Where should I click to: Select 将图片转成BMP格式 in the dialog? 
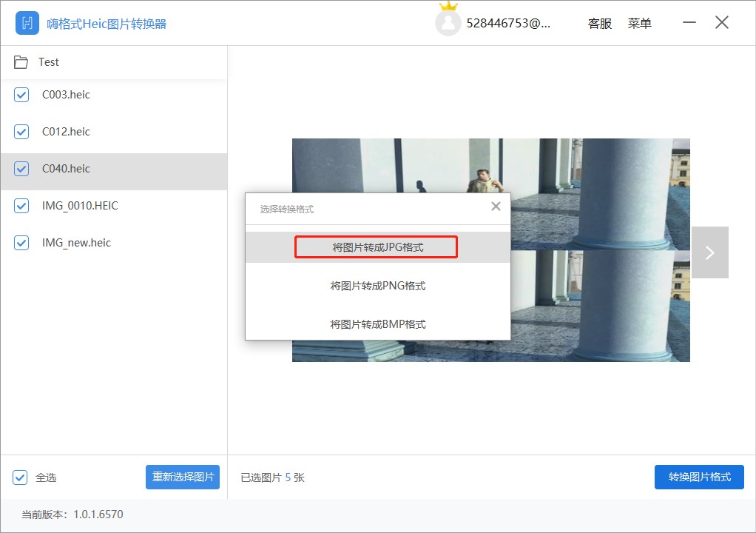[x=377, y=324]
